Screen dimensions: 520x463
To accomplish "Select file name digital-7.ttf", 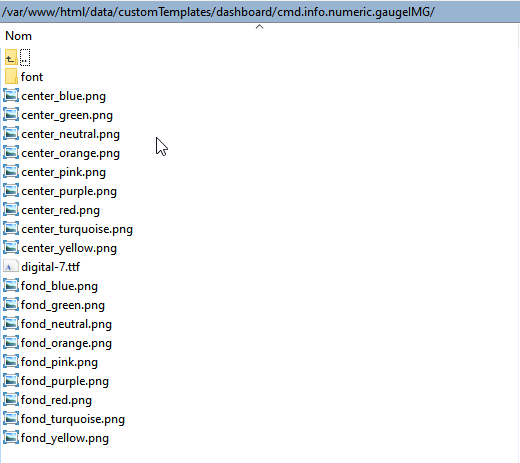I will click(x=50, y=267).
